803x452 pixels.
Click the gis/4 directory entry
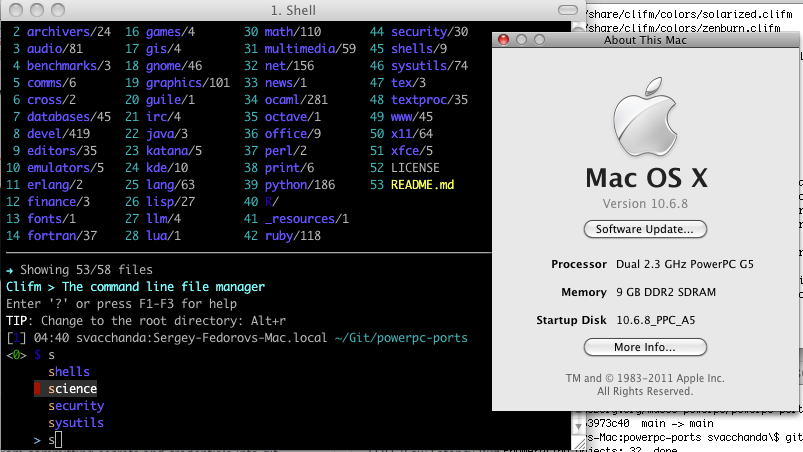tap(163, 49)
